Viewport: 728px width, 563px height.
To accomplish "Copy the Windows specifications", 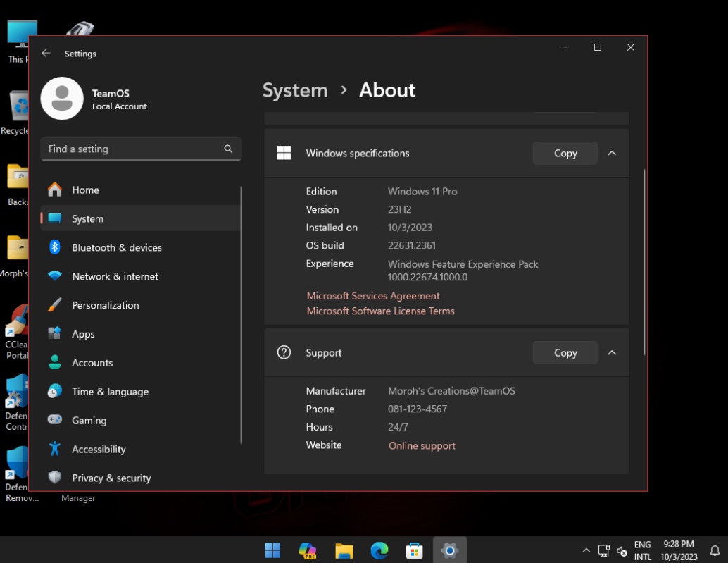I will point(565,153).
